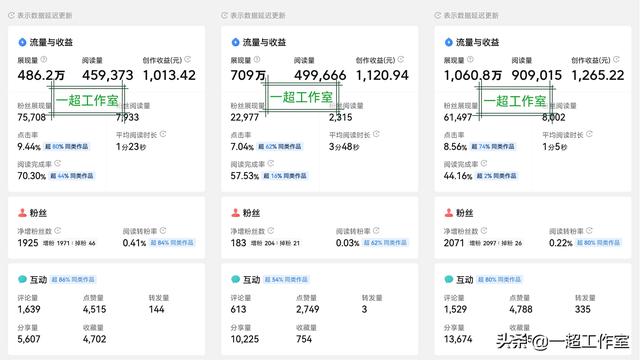Image resolution: width=640 pixels, height=360 pixels.
Task: Select the 分享量 value 5,607
Action: coord(29,339)
